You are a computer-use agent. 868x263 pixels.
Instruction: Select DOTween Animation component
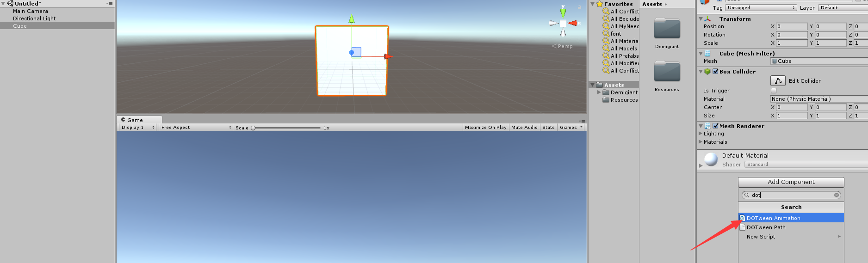tap(791, 218)
